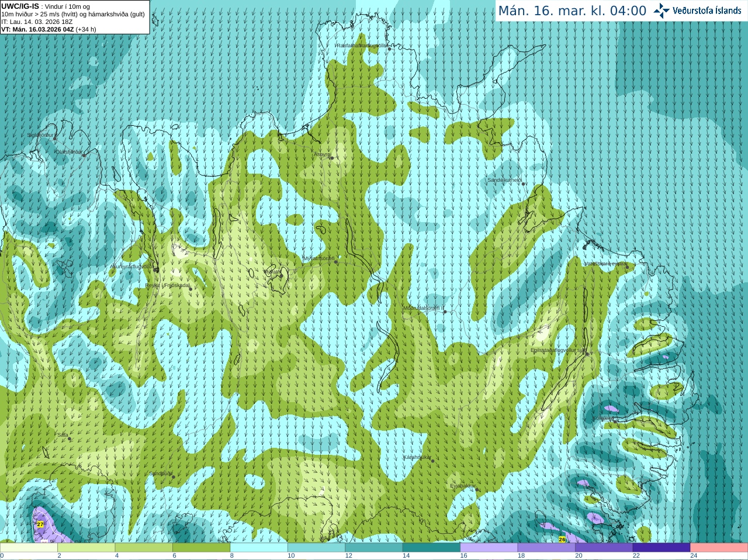Image resolution: width=748 pixels, height=560 pixels.
Task: Click the 22–24 m/s dark indigo swatch
Action: (x=662, y=548)
